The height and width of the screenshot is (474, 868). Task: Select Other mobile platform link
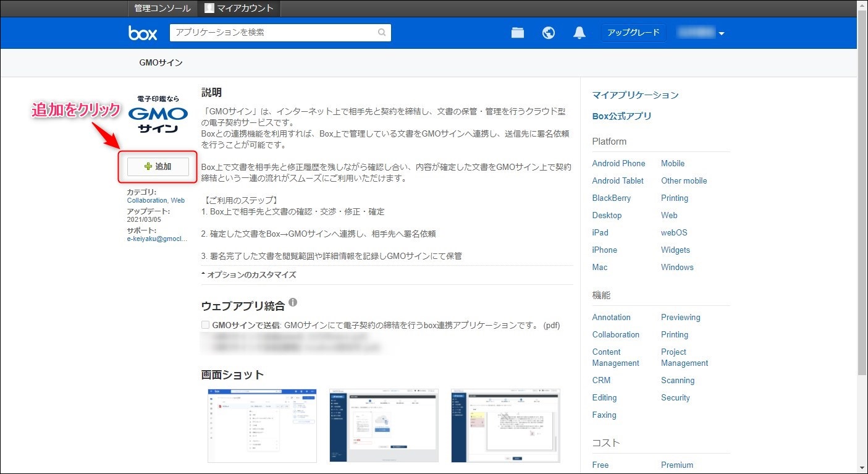(684, 180)
